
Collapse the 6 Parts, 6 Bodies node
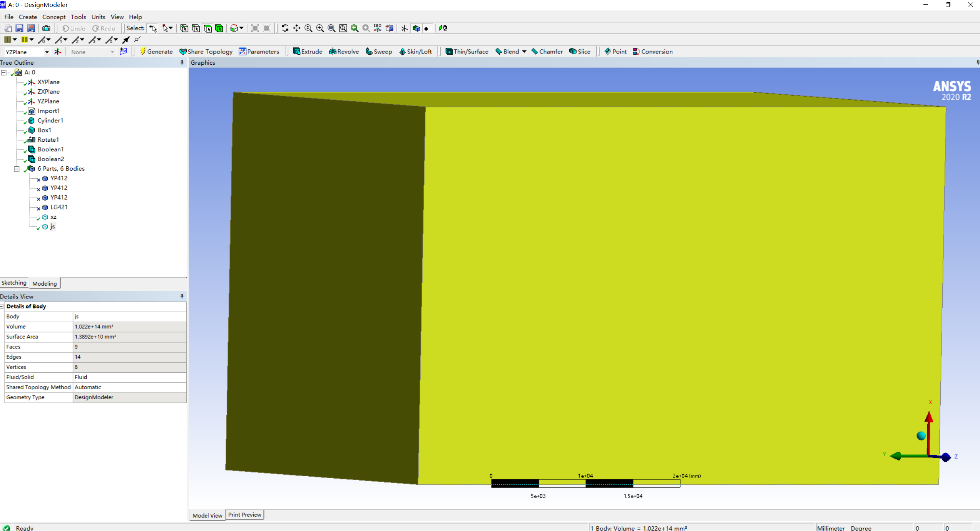pos(17,169)
